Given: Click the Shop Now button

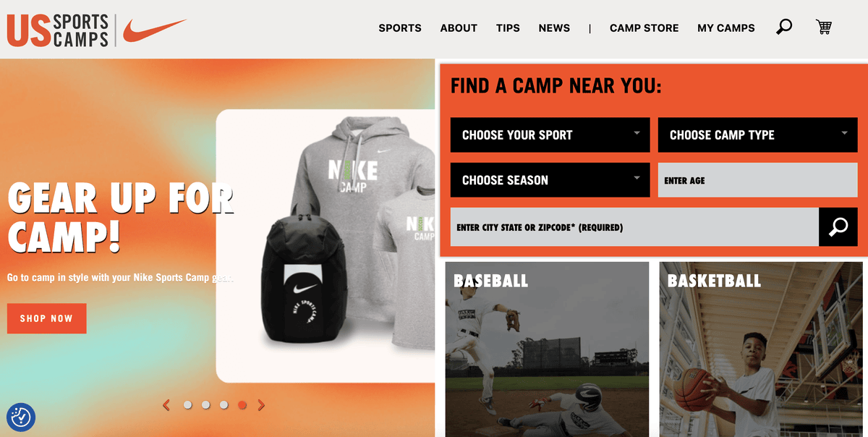Looking at the screenshot, I should (46, 318).
